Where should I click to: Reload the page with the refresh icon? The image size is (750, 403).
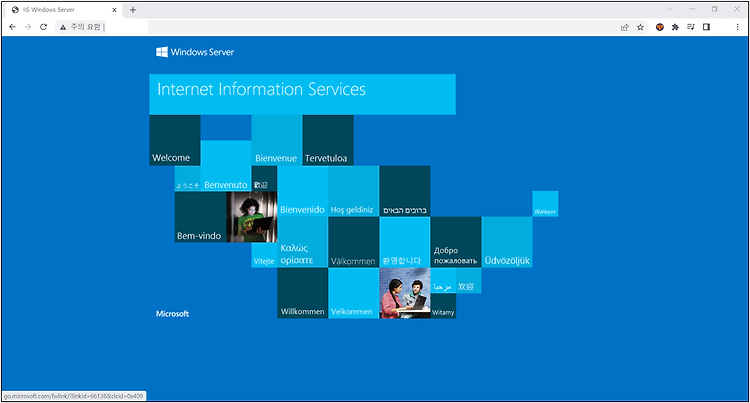(44, 27)
